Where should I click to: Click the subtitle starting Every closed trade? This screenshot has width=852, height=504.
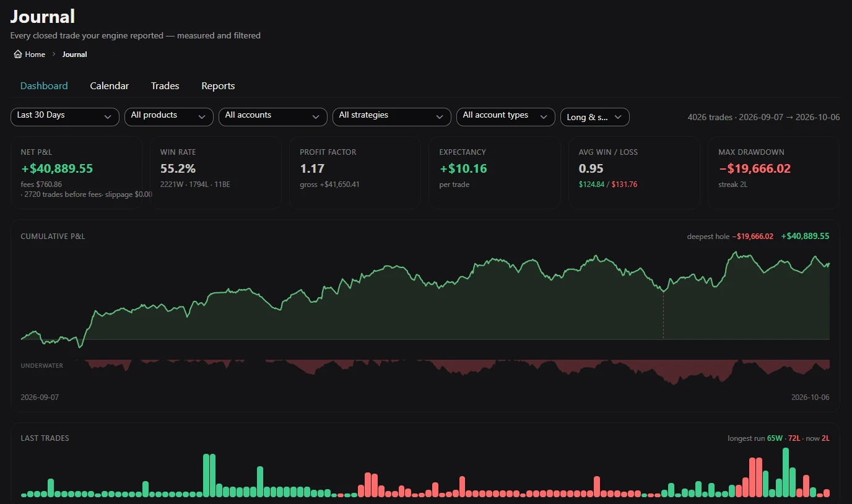pyautogui.click(x=136, y=36)
